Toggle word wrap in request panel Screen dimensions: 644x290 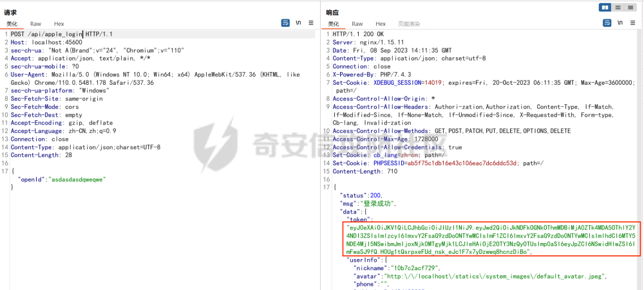(285, 23)
